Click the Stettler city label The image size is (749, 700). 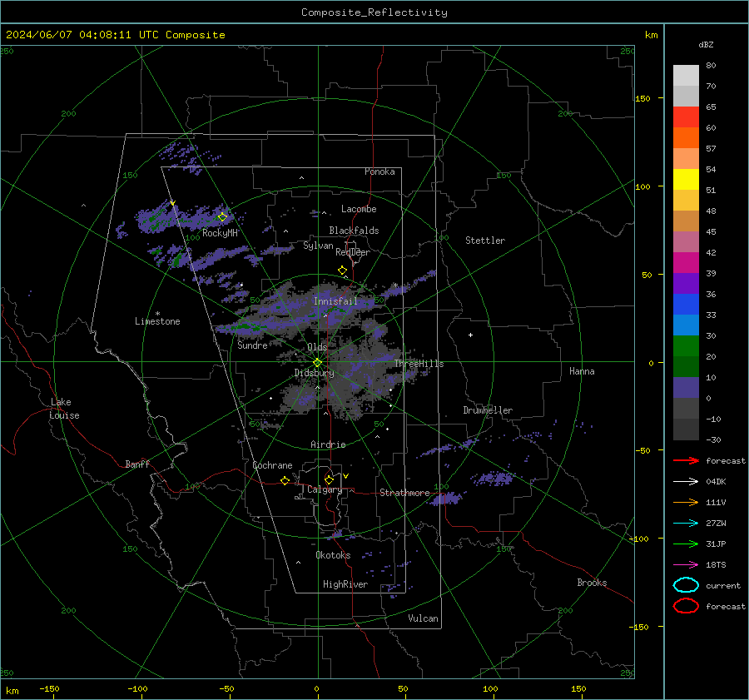(485, 241)
